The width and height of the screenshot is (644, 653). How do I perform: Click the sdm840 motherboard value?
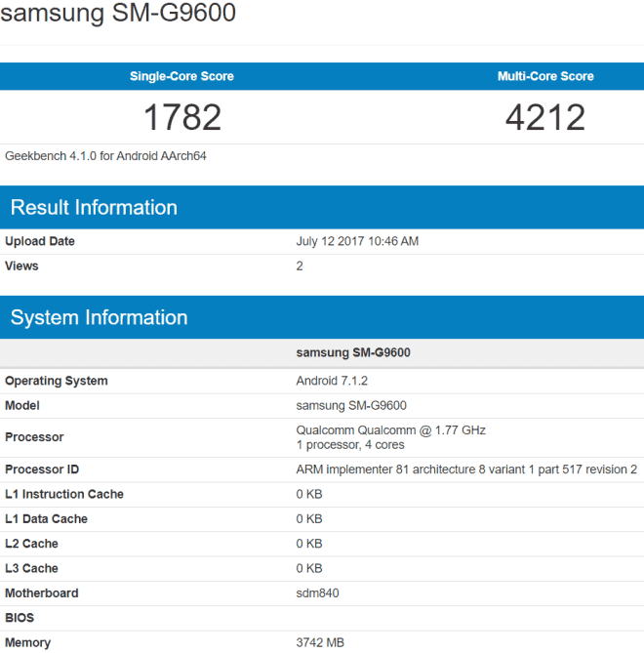(316, 593)
